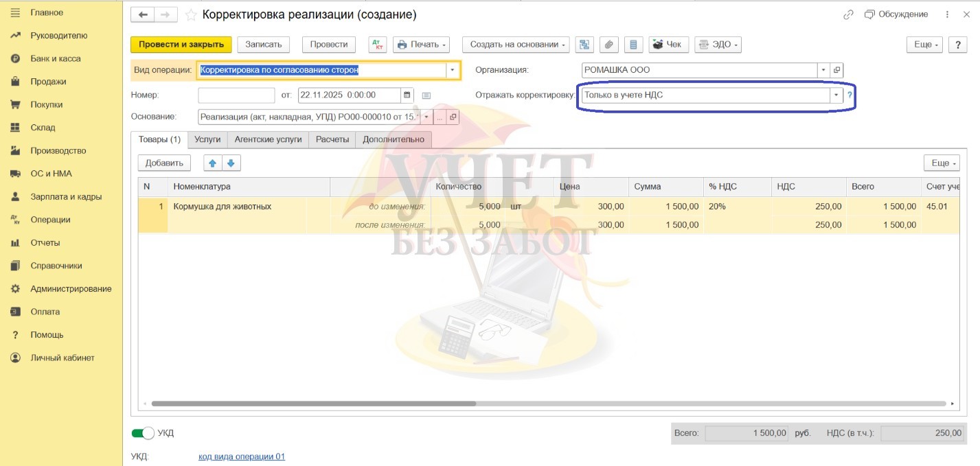This screenshot has height=466, width=980.
Task: Toggle the УКД switch off
Action: (x=143, y=433)
